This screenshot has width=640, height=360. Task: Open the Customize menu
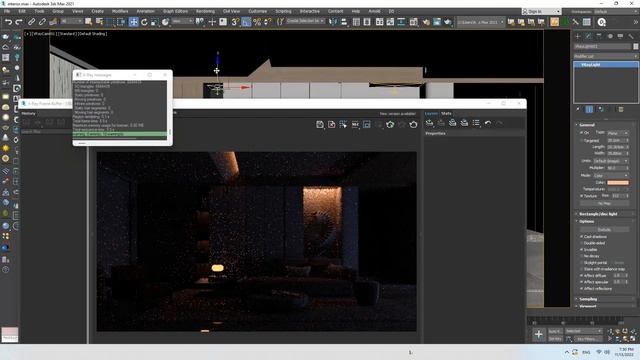(x=258, y=11)
